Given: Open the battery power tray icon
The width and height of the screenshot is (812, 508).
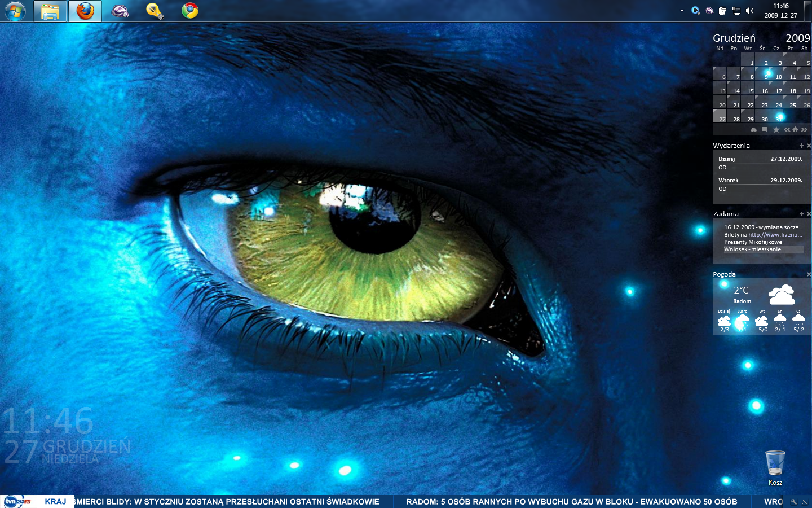Looking at the screenshot, I should [722, 11].
